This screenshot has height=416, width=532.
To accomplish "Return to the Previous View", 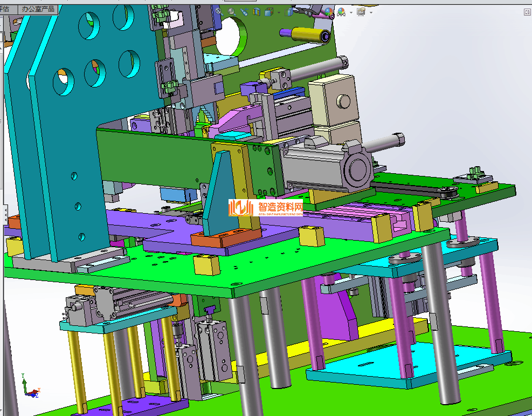I will 244,11.
